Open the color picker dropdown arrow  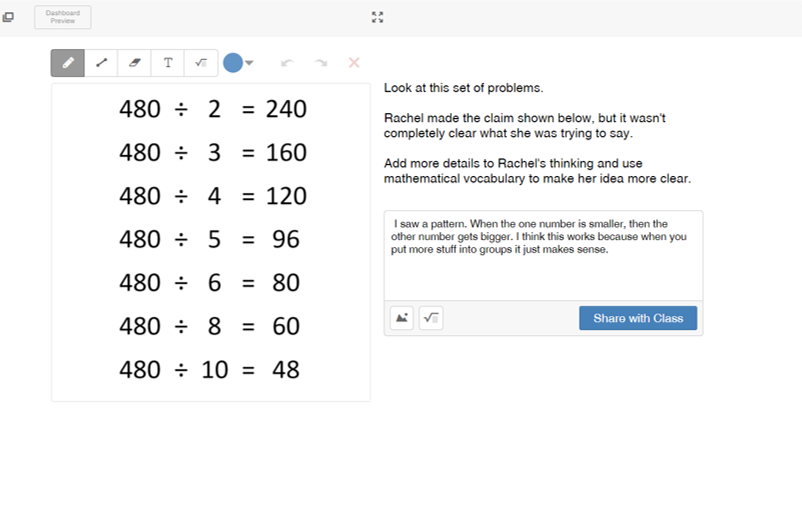pyautogui.click(x=249, y=63)
